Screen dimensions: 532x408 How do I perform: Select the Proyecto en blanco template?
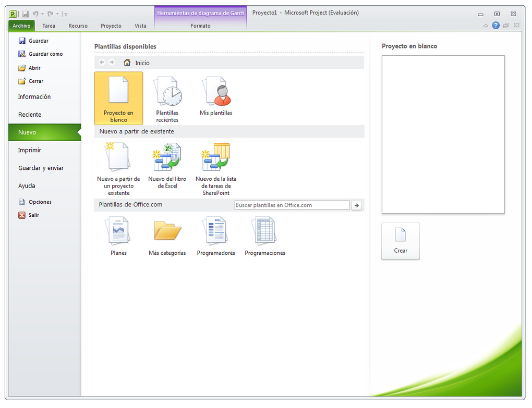pyautogui.click(x=118, y=98)
